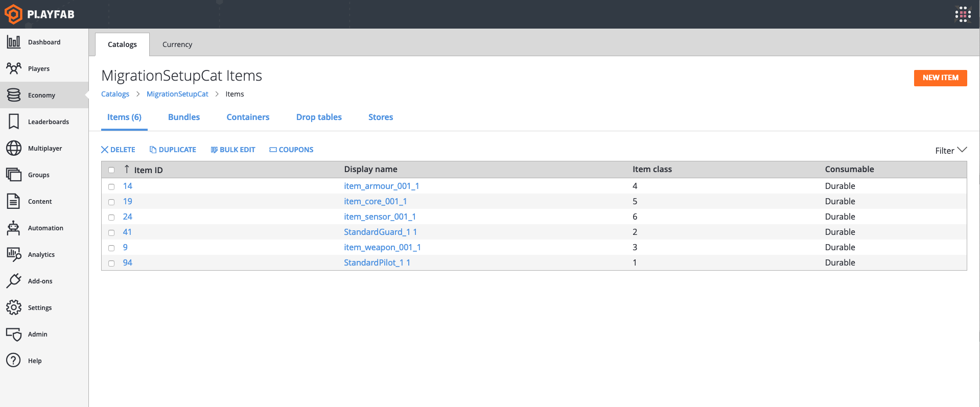Go to Catalogs breadcrumb link
Viewport: 980px width, 407px height.
pyautogui.click(x=115, y=94)
